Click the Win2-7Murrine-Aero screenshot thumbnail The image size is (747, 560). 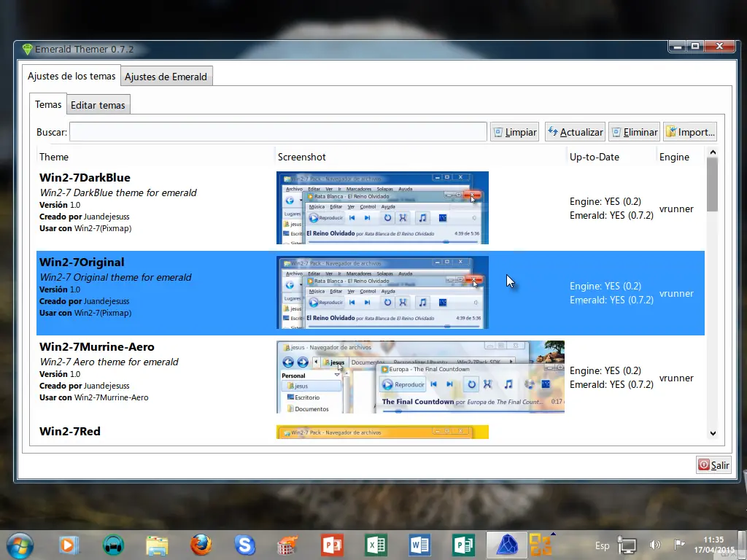(421, 377)
